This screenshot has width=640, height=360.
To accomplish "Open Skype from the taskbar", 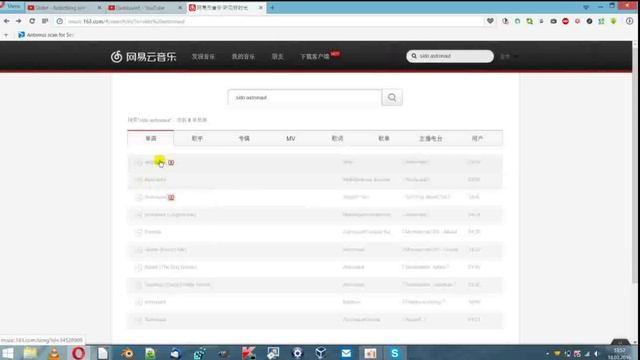I will pos(395,353).
